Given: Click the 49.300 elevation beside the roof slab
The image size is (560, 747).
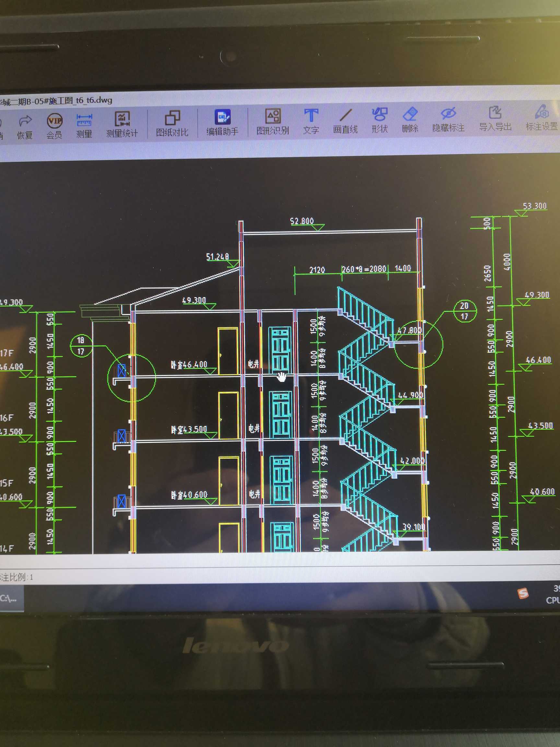Looking at the screenshot, I should (x=194, y=300).
